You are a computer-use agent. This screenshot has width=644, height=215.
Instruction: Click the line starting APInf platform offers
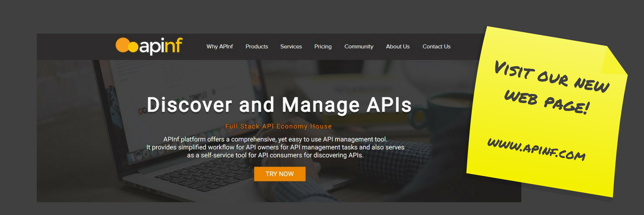pyautogui.click(x=275, y=139)
